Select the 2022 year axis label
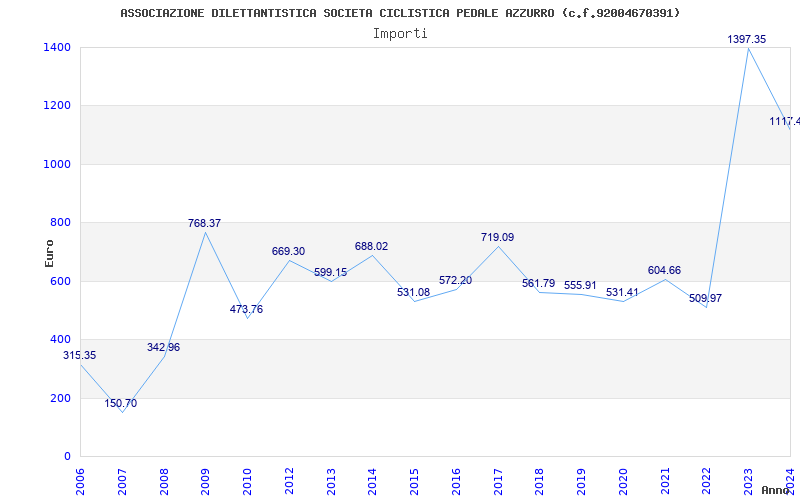The height and width of the screenshot is (500, 800). point(706,482)
